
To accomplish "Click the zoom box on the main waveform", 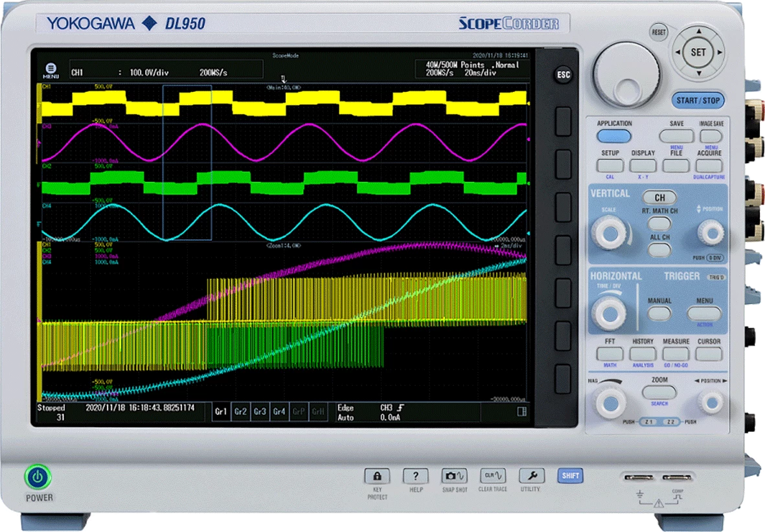I will coord(187,162).
